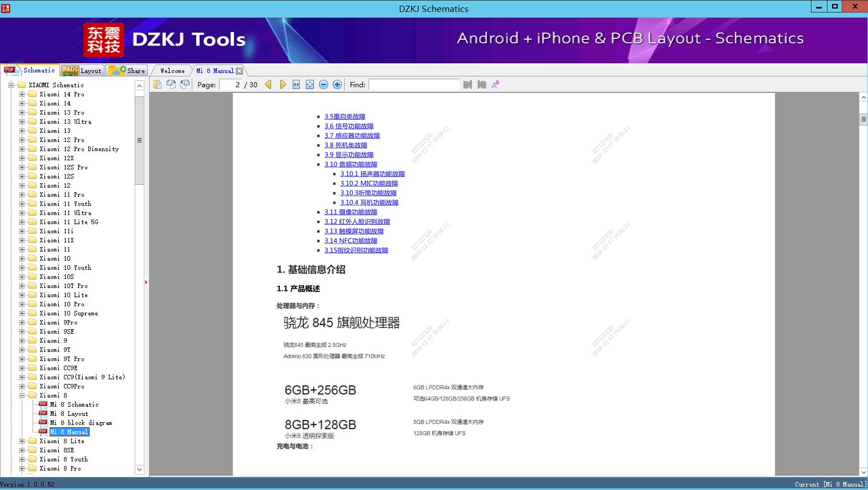Click the copy document icon in PDF toolbar

(x=157, y=84)
